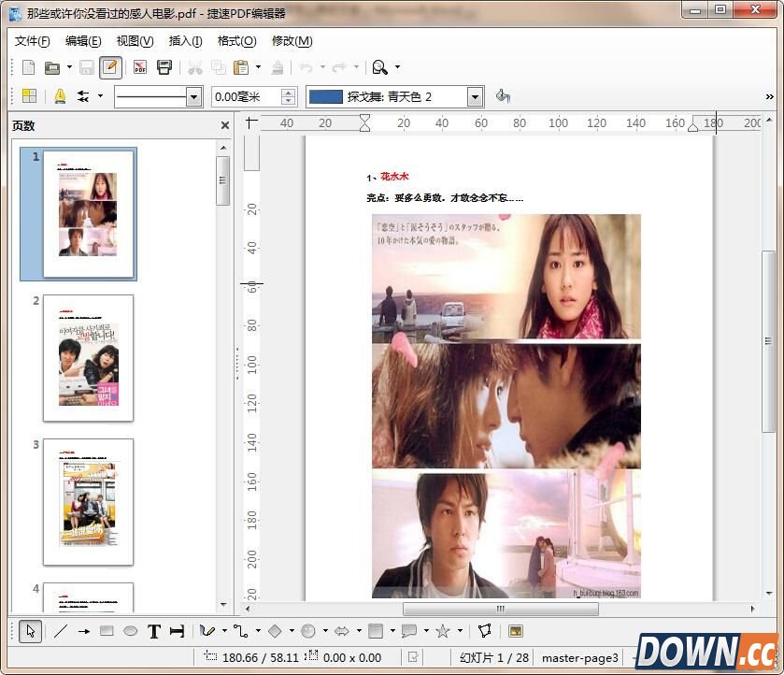Open the 格式(O) menu
784x675 pixels.
pos(236,41)
